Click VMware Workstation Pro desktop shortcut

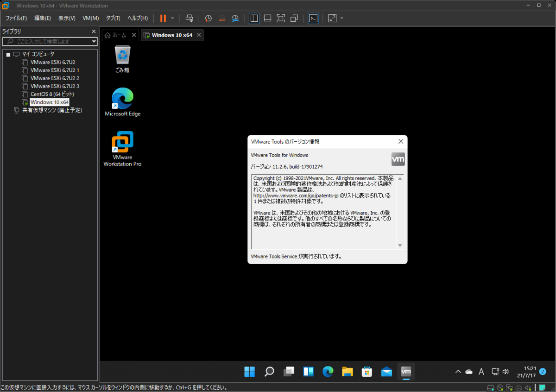[122, 149]
